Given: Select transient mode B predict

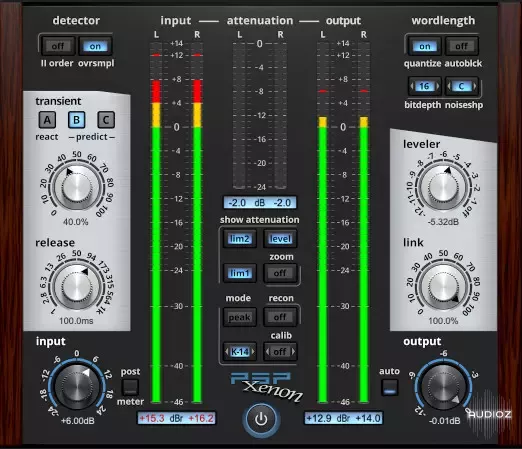Looking at the screenshot, I should tap(76, 120).
